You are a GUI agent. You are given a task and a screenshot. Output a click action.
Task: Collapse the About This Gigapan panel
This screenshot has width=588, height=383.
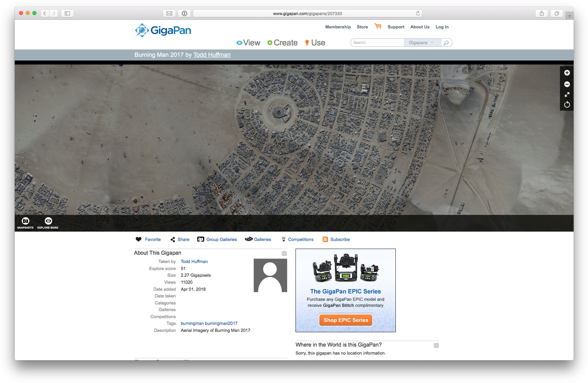tap(283, 253)
